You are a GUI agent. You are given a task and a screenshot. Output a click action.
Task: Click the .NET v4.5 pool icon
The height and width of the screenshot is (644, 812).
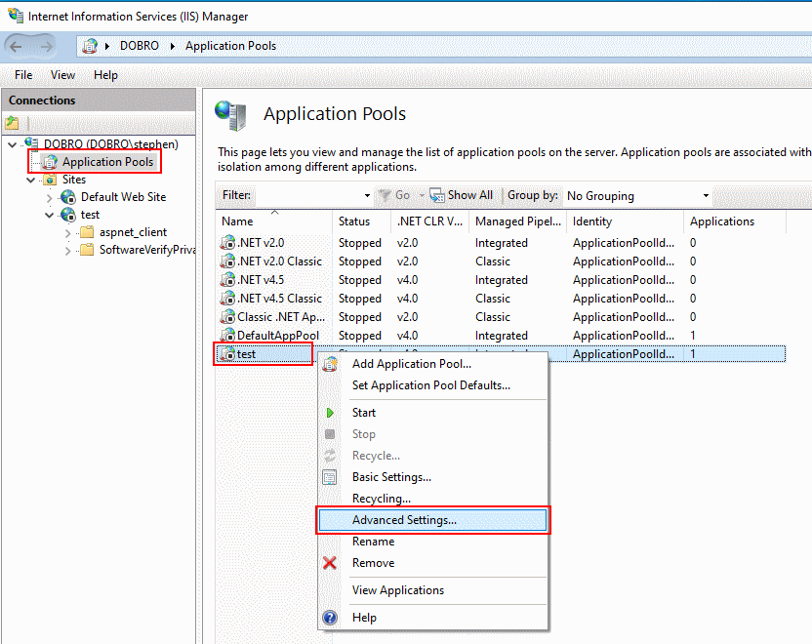[227, 280]
